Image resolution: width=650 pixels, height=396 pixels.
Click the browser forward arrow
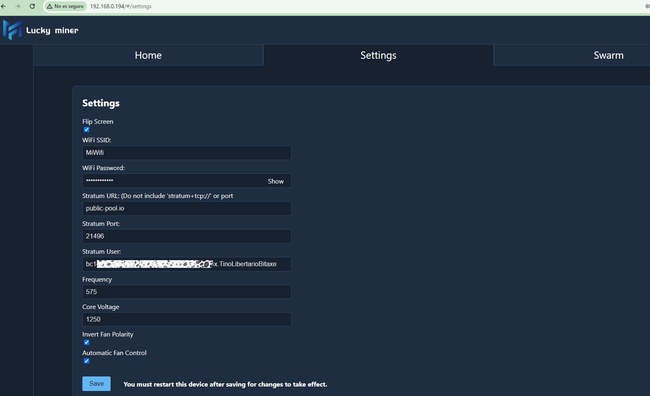click(x=18, y=6)
